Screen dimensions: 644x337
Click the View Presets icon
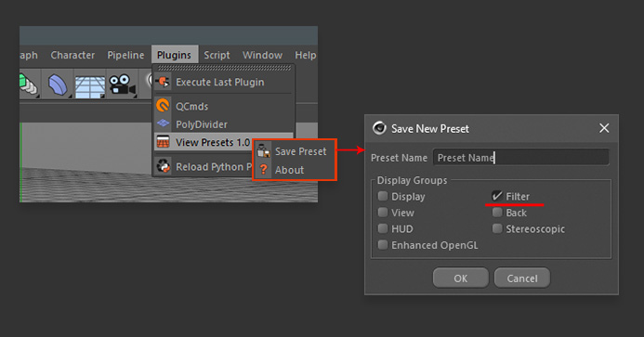163,142
